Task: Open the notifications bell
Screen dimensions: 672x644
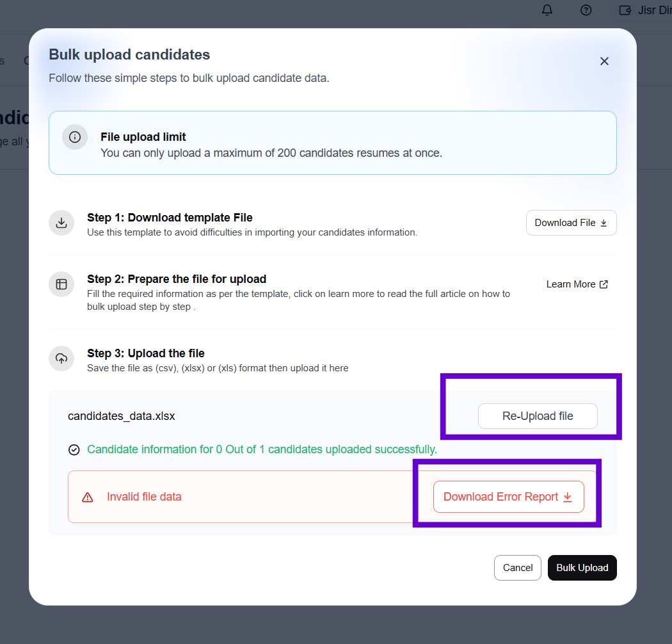Action: tap(547, 10)
